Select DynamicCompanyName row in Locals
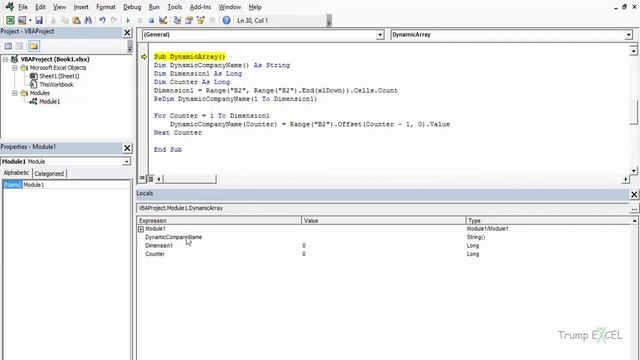 click(385, 237)
